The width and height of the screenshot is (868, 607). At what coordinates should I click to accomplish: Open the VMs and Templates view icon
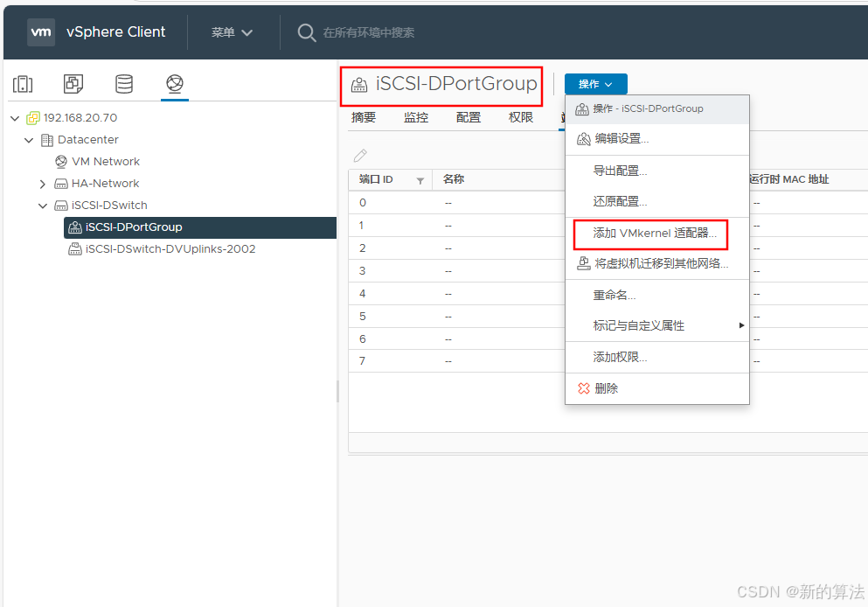[73, 84]
